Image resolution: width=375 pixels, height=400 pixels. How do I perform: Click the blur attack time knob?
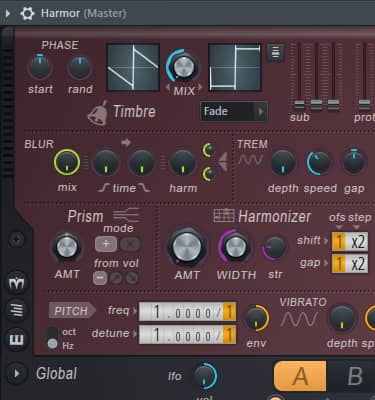click(x=106, y=163)
